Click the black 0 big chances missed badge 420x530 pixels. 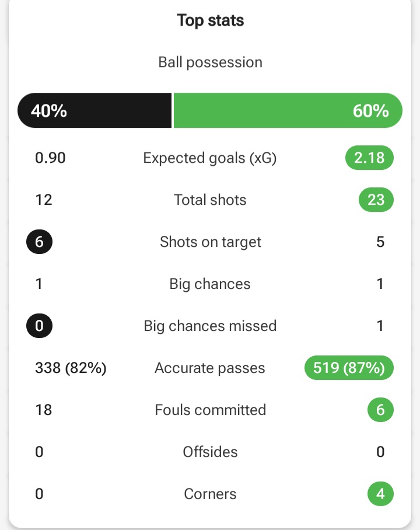pyautogui.click(x=40, y=326)
